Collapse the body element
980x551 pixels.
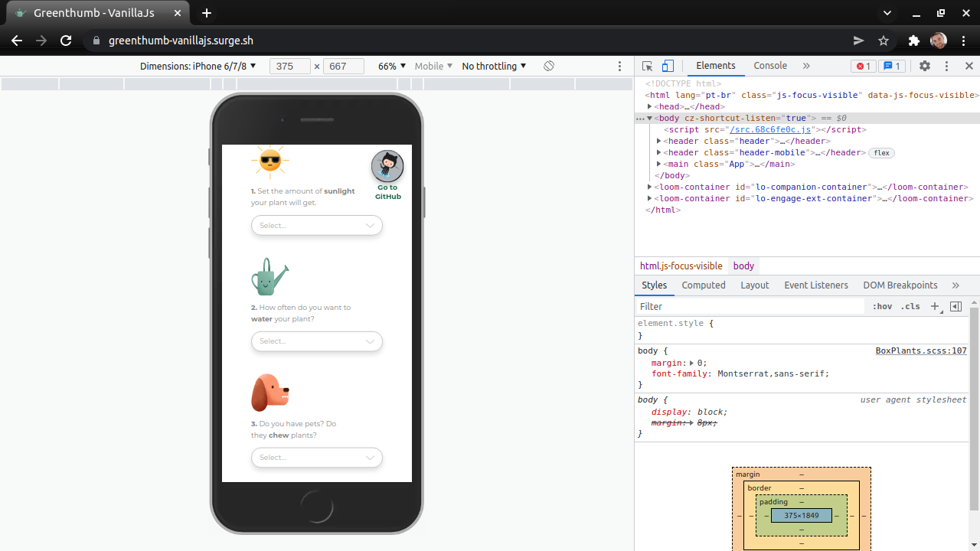(x=650, y=118)
